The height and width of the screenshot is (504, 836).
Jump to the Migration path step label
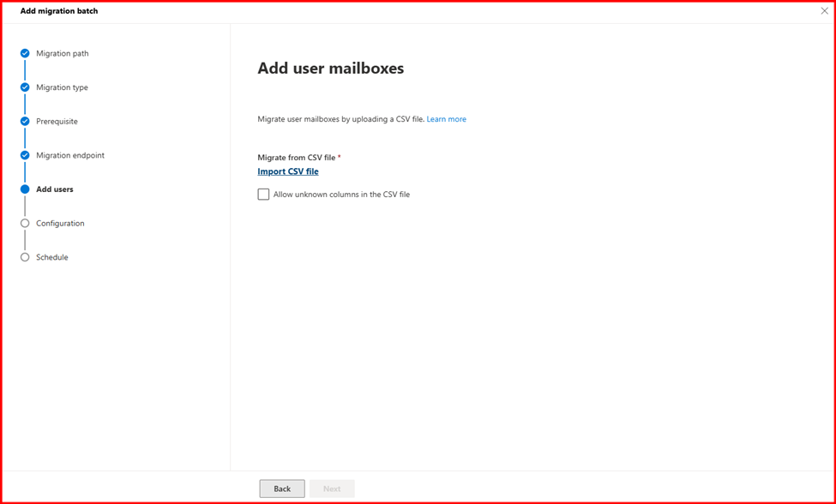coord(62,53)
